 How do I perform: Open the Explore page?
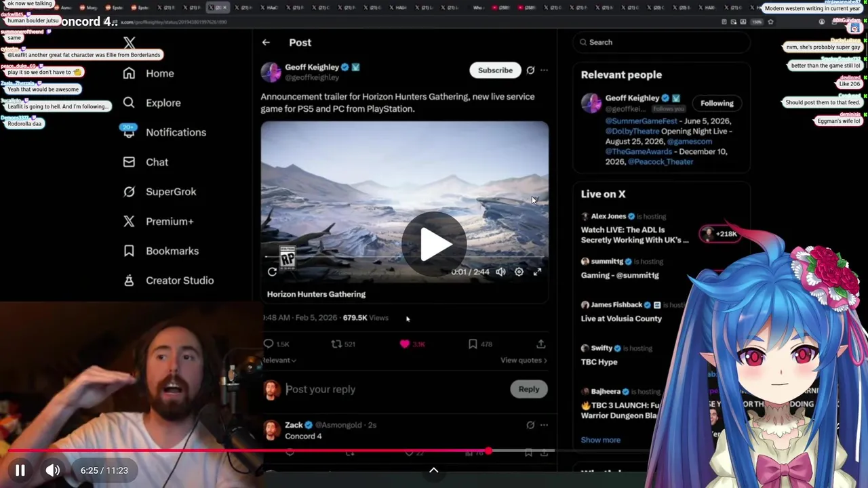point(152,103)
